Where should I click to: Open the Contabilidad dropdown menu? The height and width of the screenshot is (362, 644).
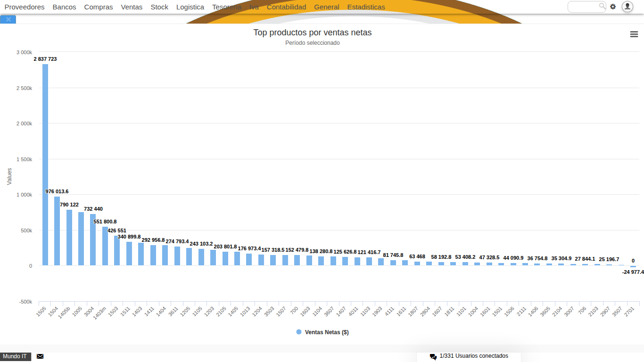tap(286, 7)
